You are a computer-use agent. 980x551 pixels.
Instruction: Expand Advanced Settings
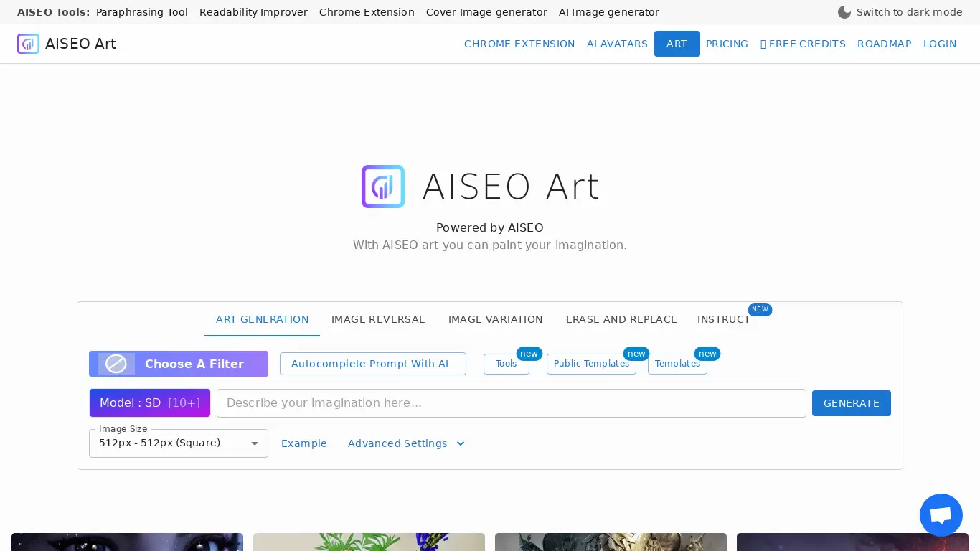point(406,443)
